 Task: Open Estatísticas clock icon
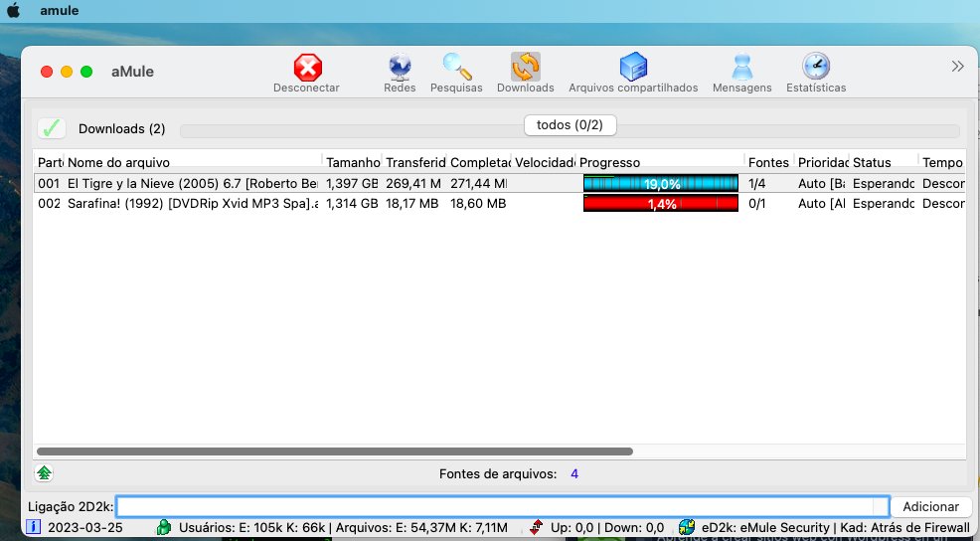point(816,67)
